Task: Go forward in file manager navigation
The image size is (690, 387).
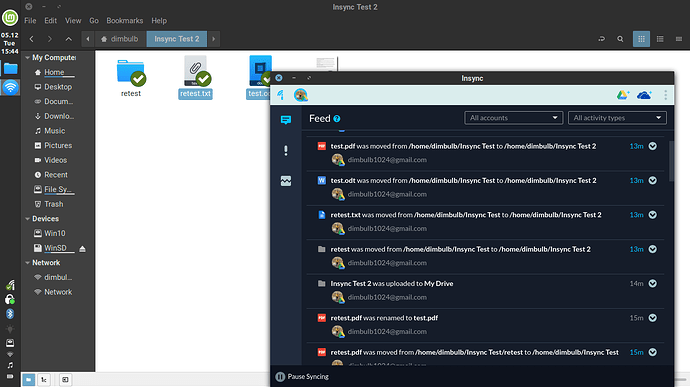Action: 50,39
